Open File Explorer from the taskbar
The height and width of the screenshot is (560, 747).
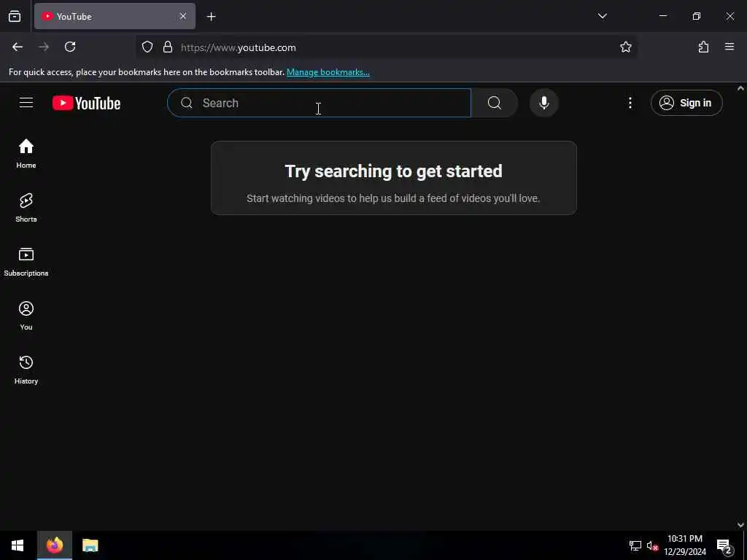(x=90, y=545)
